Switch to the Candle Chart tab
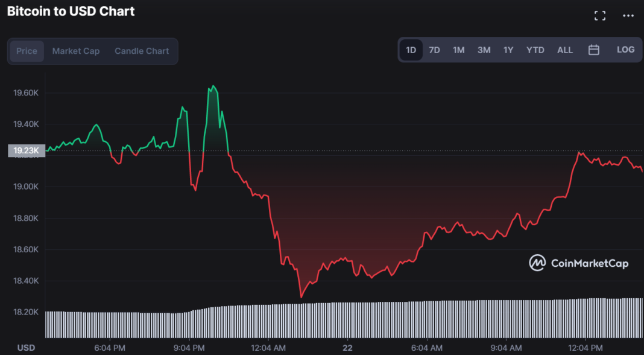 [x=142, y=51]
